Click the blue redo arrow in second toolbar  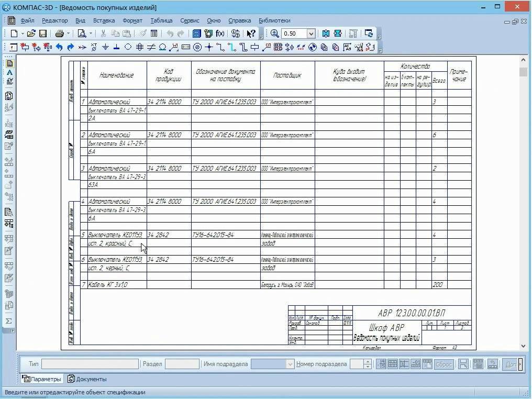pyautogui.click(x=71, y=47)
